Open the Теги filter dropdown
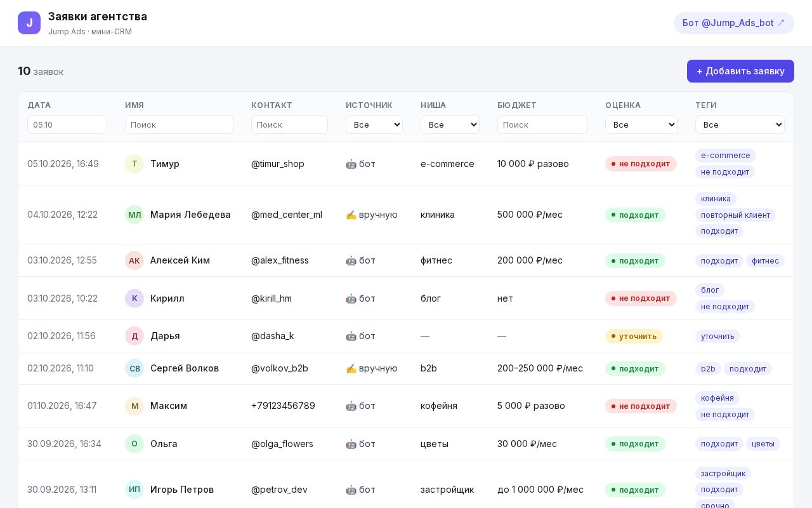This screenshot has height=508, width=812. [740, 124]
